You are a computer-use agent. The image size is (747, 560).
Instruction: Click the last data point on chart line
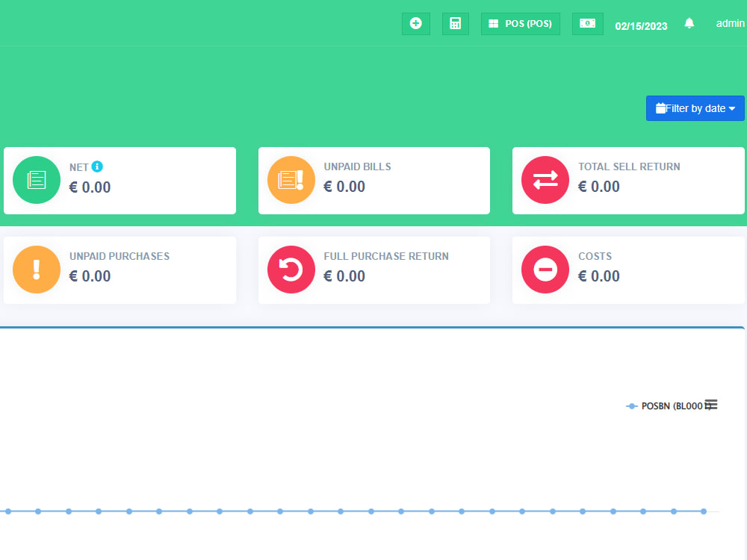(x=704, y=511)
